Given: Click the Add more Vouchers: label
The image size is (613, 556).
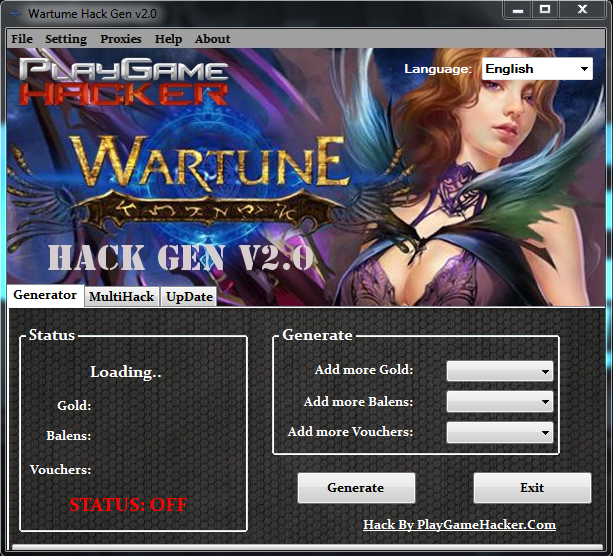Looking at the screenshot, I should coord(350,432).
